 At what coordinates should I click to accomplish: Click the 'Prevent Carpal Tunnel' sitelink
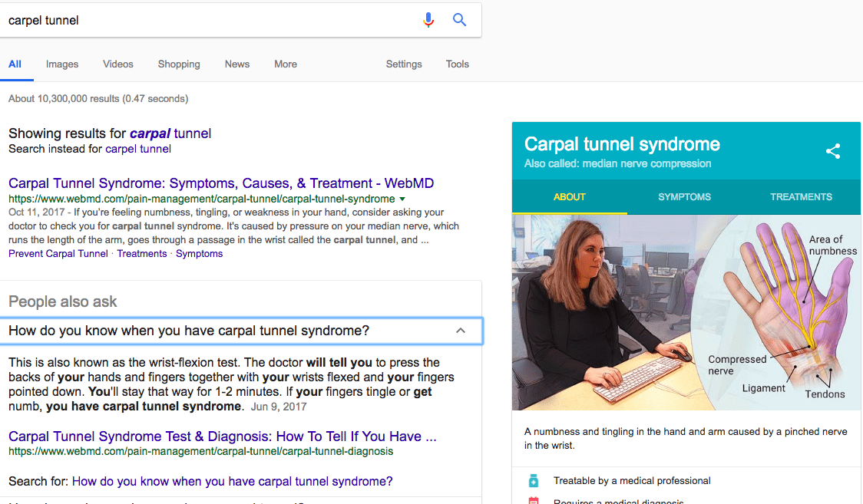click(58, 253)
